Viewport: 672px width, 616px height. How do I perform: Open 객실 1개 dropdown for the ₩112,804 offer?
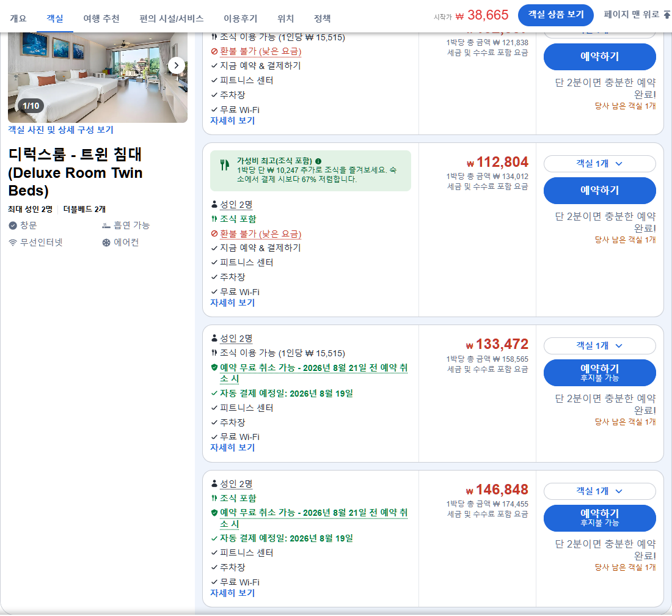(x=599, y=163)
